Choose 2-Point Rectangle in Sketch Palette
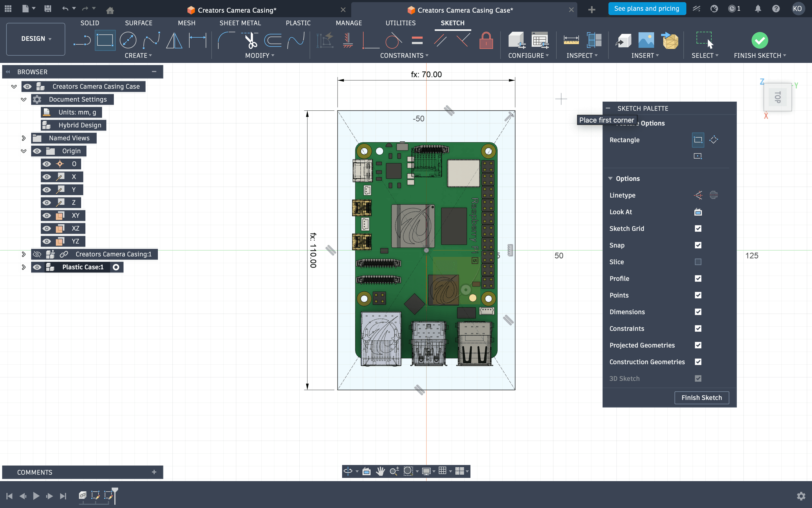 pos(698,140)
